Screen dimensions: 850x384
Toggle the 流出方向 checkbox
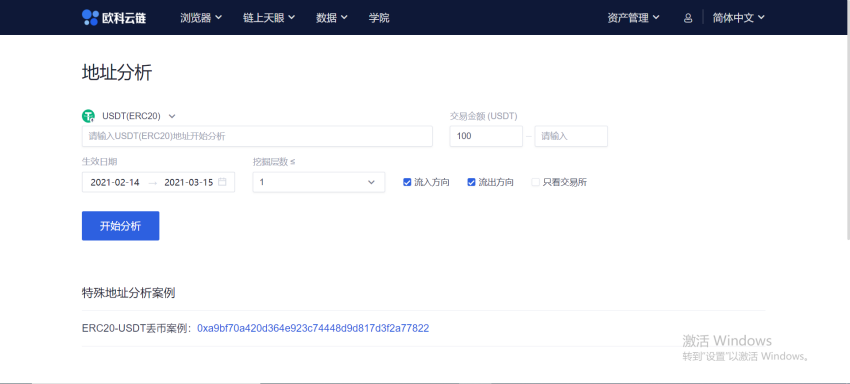point(471,182)
